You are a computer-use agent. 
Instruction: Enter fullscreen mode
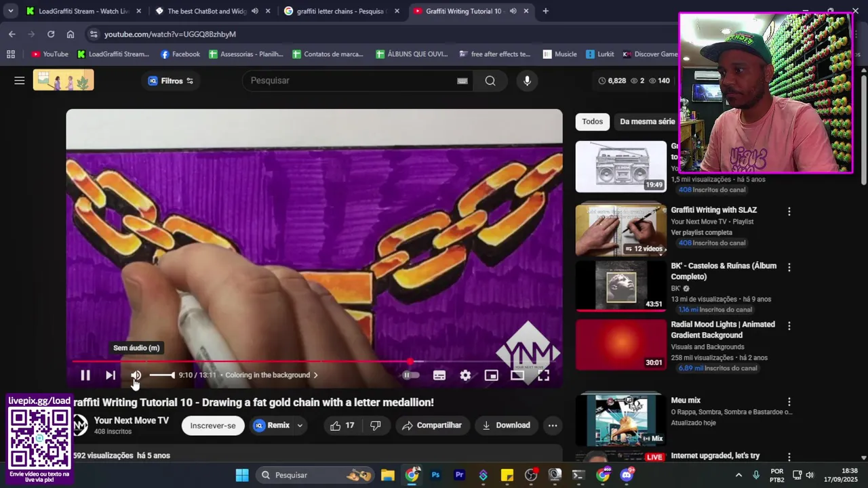(543, 375)
